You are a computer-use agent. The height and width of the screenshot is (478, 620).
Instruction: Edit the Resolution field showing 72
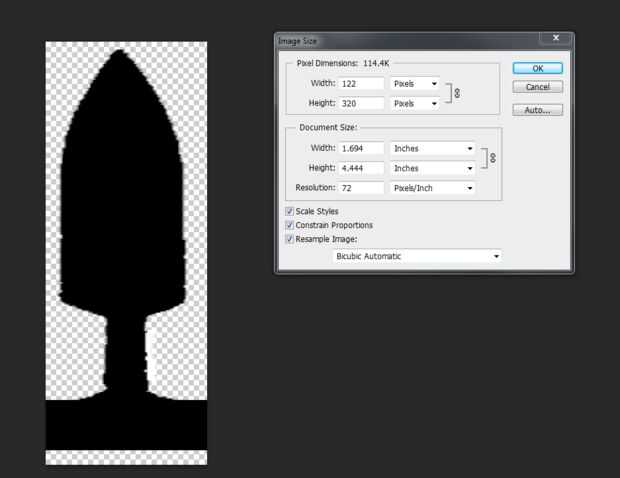tap(361, 188)
